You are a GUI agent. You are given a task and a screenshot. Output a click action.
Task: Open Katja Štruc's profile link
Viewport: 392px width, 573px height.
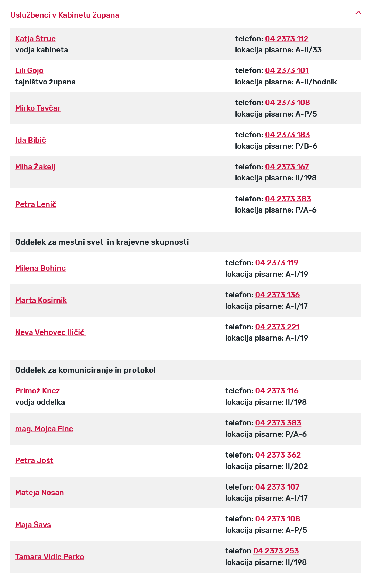click(35, 39)
